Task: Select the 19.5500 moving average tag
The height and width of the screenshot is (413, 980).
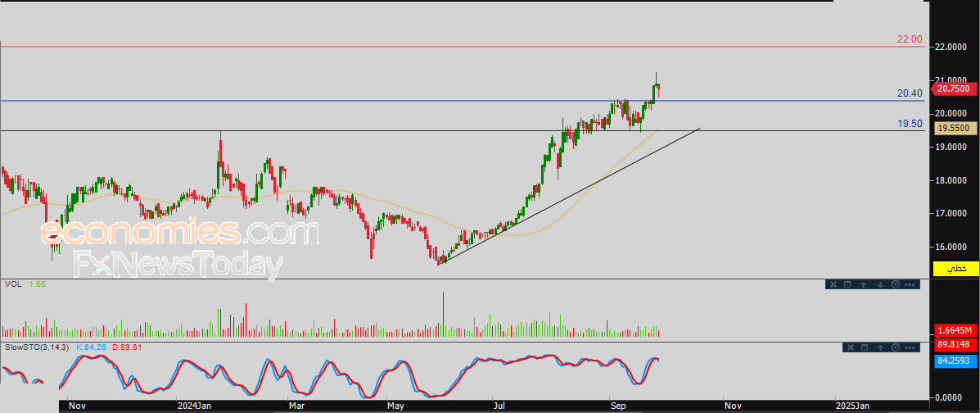Action: pos(955,128)
